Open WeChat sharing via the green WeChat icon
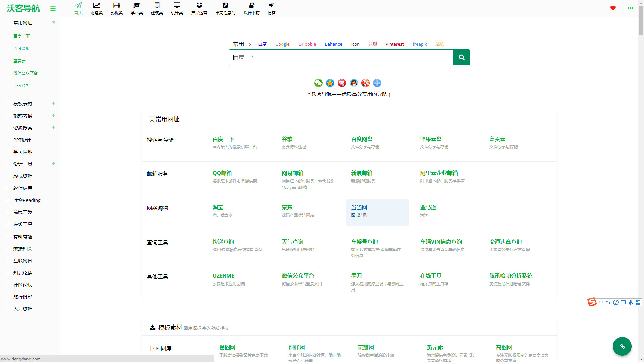Viewport: 644px width, 362px height. (x=318, y=83)
